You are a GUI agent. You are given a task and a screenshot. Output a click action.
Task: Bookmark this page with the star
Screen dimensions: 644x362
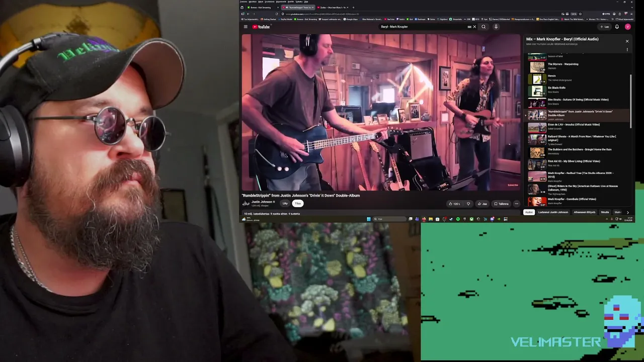tap(580, 14)
